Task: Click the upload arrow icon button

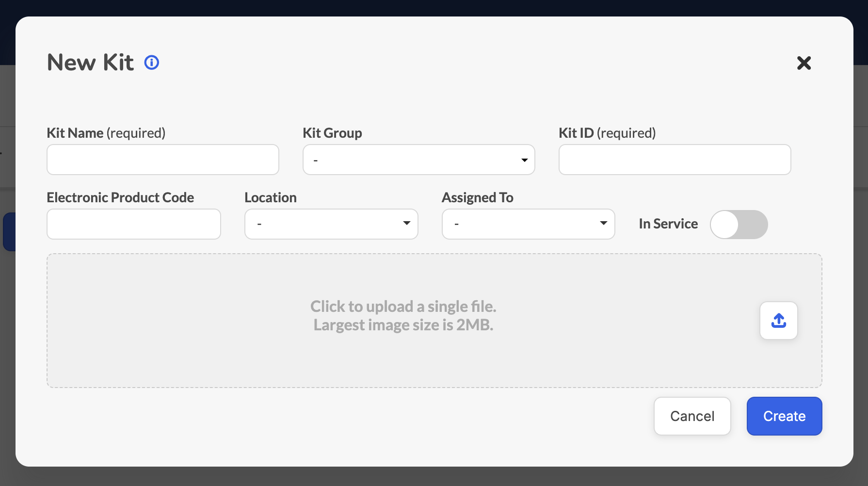Action: click(x=779, y=321)
